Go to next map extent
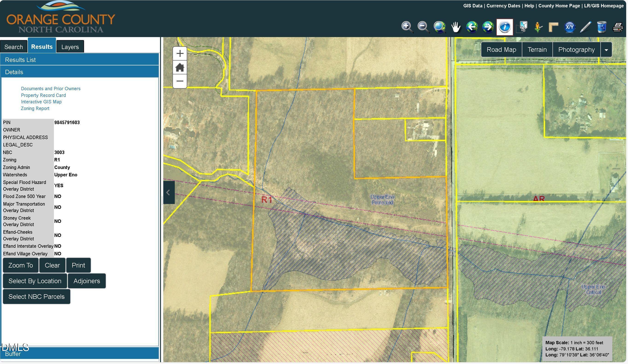Image resolution: width=628 pixels, height=364 pixels. 488,27
